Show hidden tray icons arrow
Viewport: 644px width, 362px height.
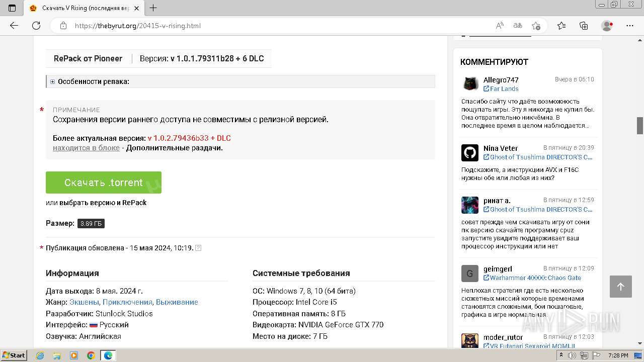click(x=562, y=355)
